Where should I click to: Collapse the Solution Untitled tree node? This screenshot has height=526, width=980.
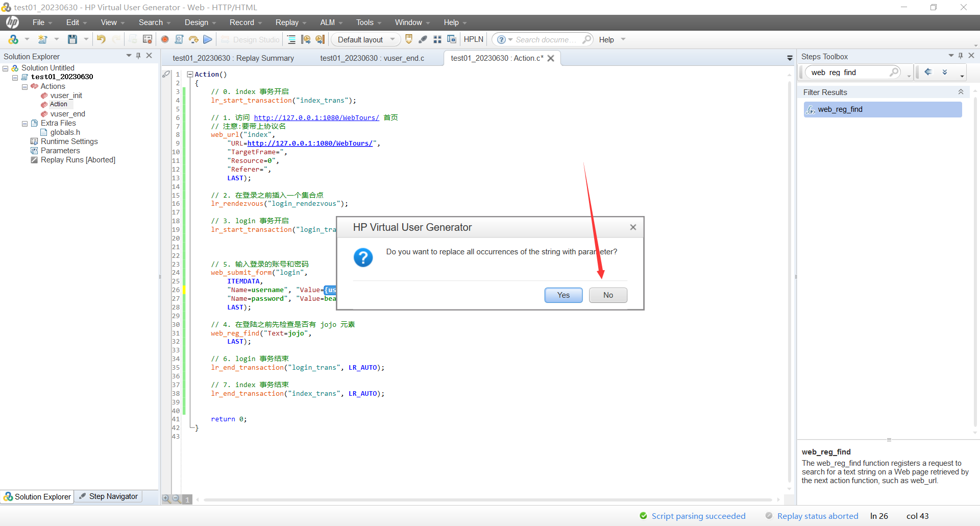(x=6, y=68)
